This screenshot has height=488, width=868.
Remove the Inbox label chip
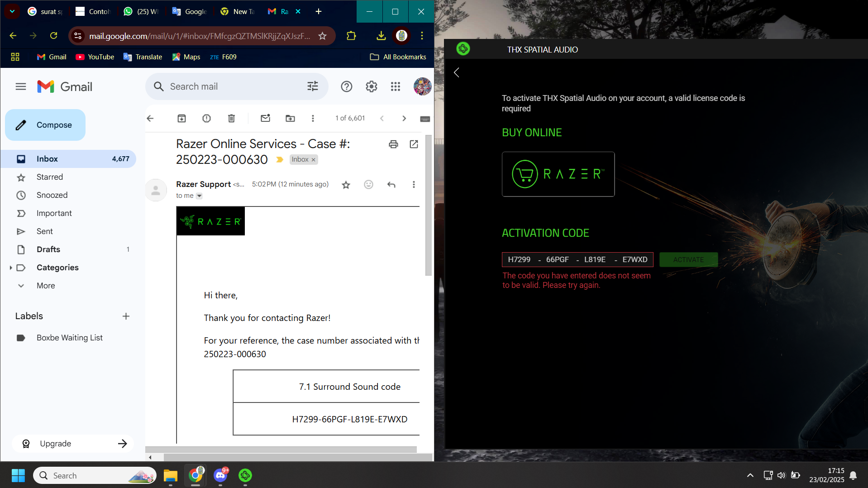(x=313, y=160)
